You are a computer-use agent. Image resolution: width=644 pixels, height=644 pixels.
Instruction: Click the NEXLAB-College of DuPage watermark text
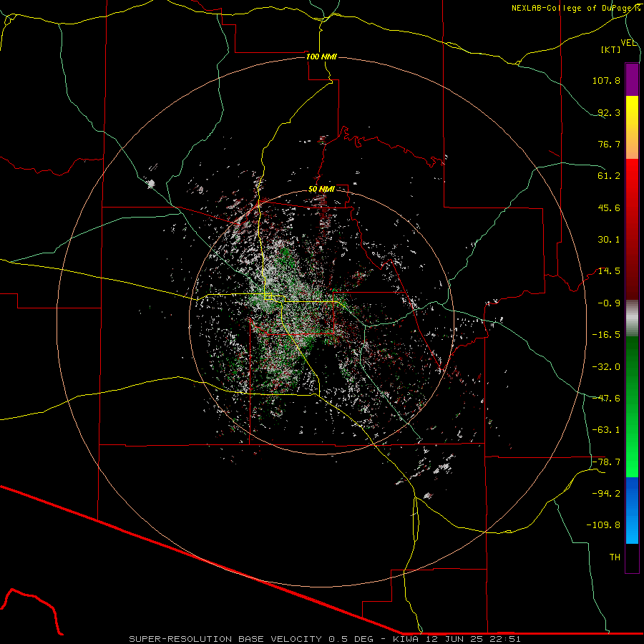576,8
